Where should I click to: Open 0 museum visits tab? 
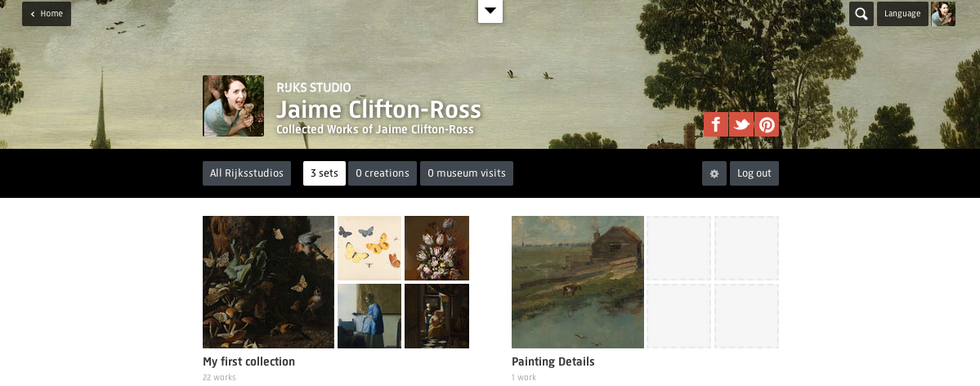(467, 173)
